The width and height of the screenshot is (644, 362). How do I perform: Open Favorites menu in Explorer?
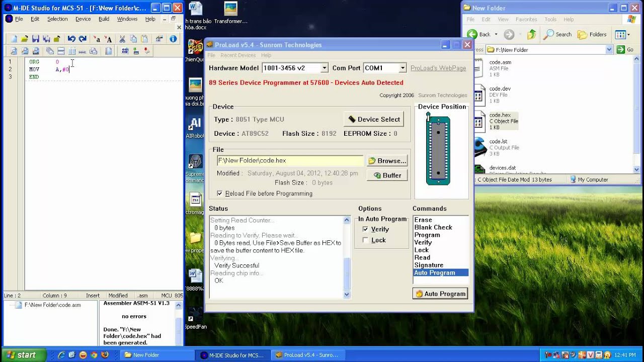[x=526, y=19]
